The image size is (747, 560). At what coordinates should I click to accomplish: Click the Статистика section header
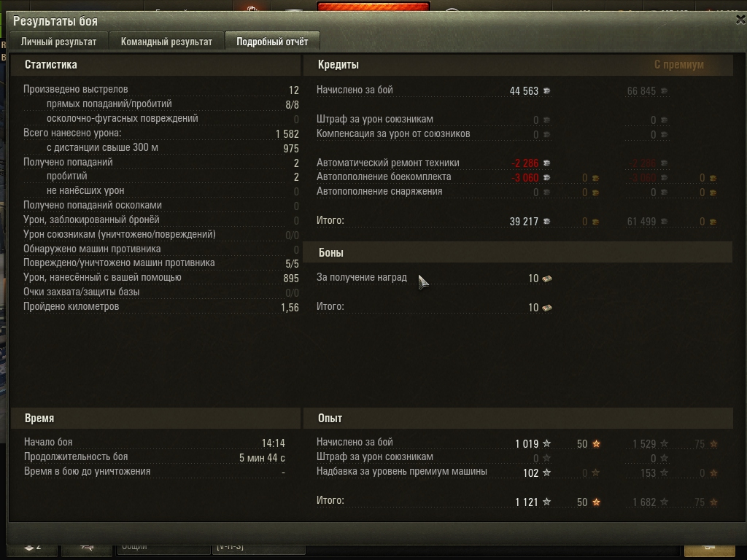click(x=50, y=64)
